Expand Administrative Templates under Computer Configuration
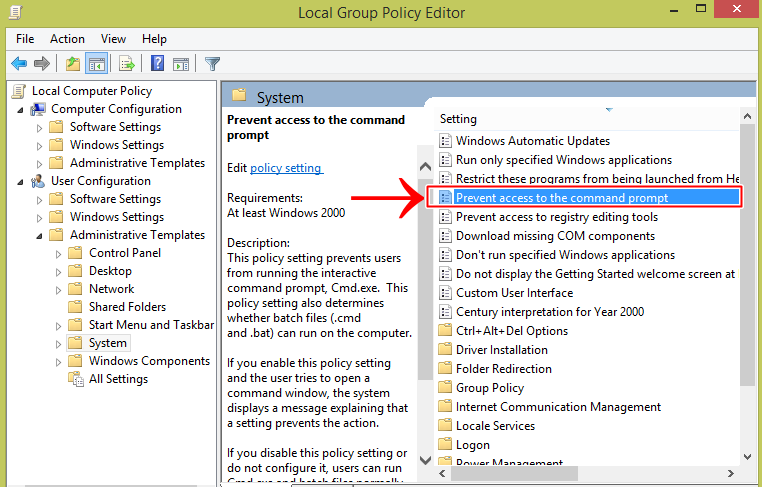Viewport: 762px width, 487px height. (39, 164)
